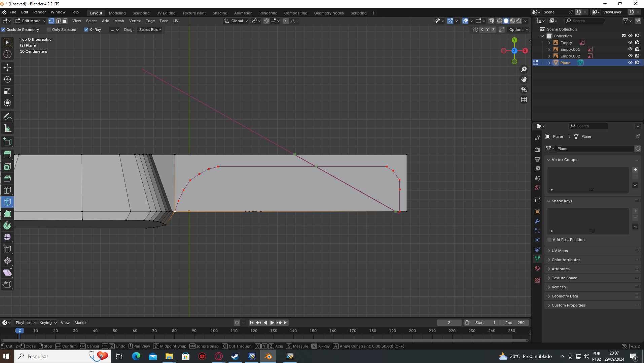Image resolution: width=644 pixels, height=363 pixels.
Task: Open the Modifiers properties tab
Action: pos(537,221)
